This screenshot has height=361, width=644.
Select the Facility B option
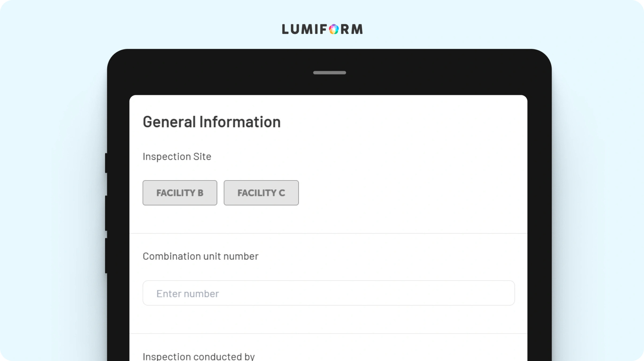(180, 193)
